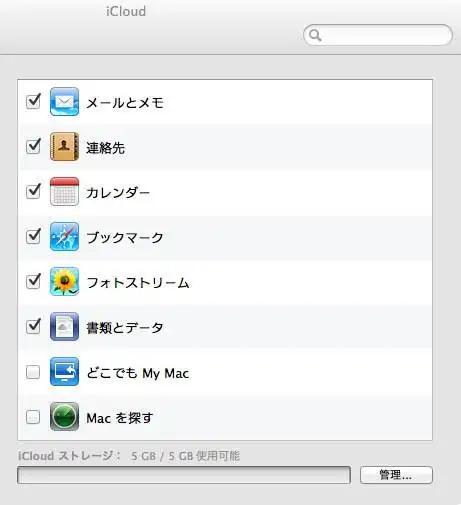Select the Mac を探す label
461x505 pixels.
[x=120, y=418]
